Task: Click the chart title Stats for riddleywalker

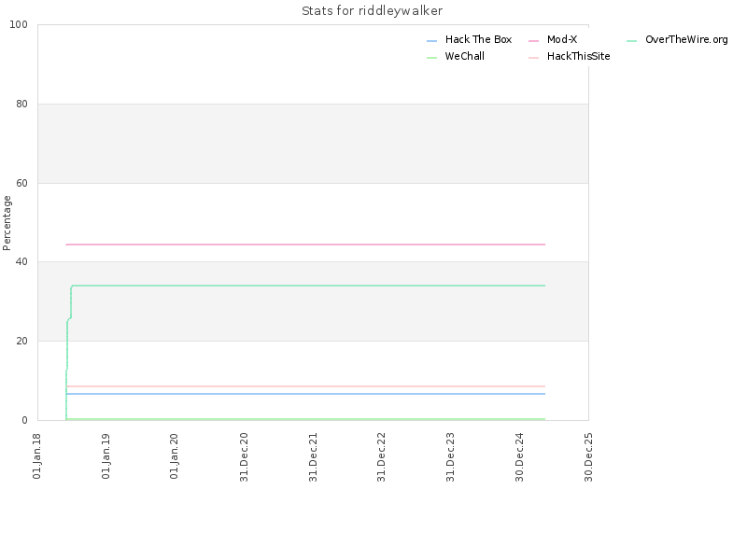Action: click(x=372, y=10)
